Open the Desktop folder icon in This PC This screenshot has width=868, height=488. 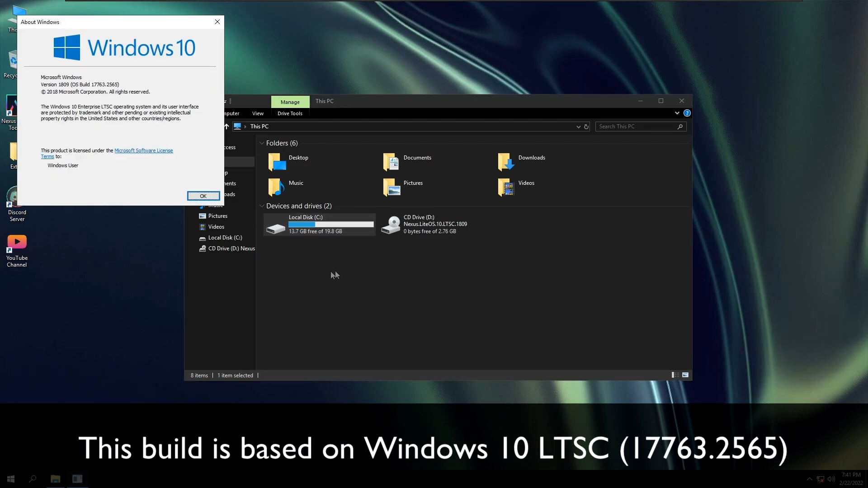277,162
